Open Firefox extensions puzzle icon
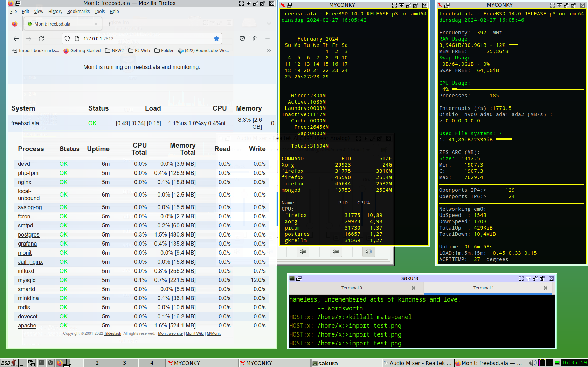 [255, 38]
